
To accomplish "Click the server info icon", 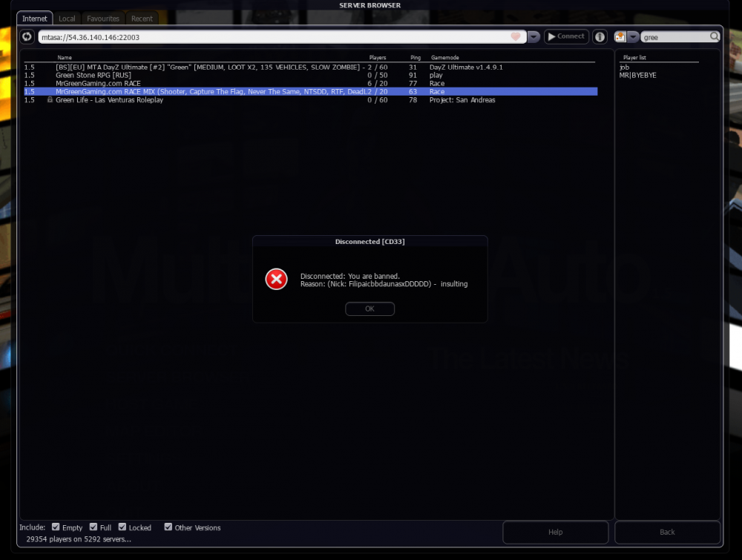I will click(600, 36).
